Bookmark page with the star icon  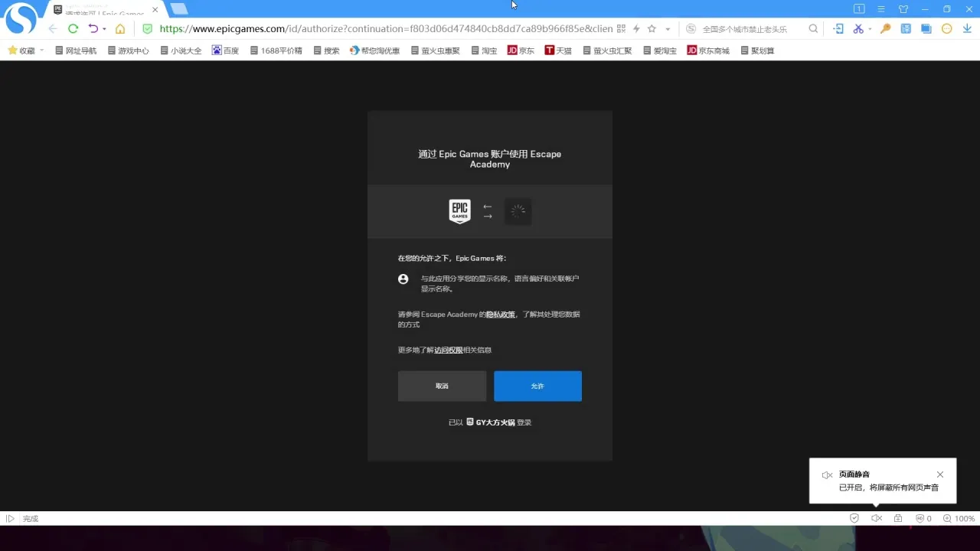pos(652,29)
